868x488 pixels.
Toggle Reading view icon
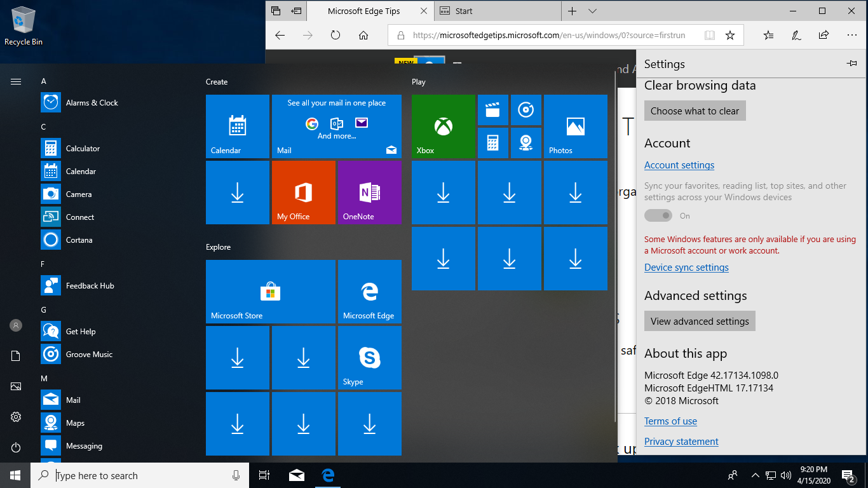click(710, 36)
